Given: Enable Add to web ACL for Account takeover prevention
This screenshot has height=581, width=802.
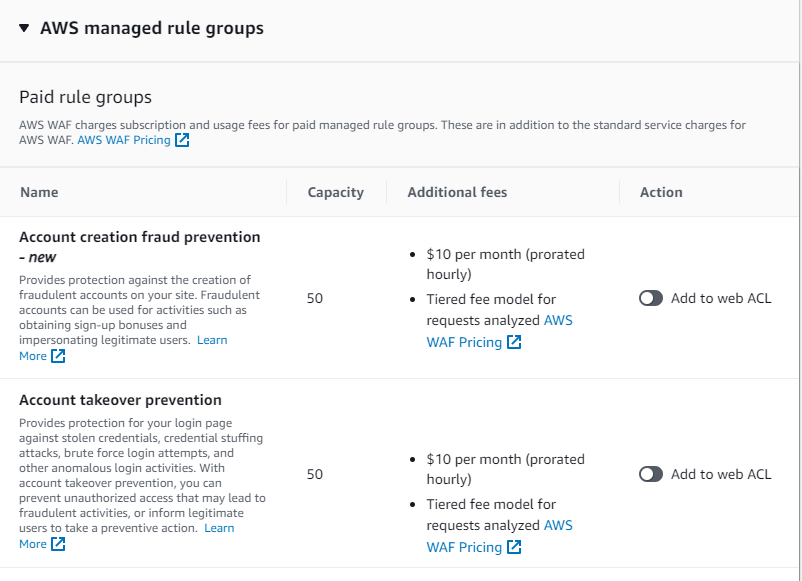Looking at the screenshot, I should point(651,474).
